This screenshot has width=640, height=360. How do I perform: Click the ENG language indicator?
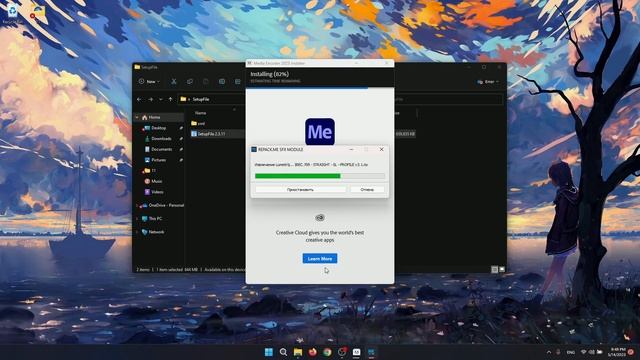[x=571, y=352]
